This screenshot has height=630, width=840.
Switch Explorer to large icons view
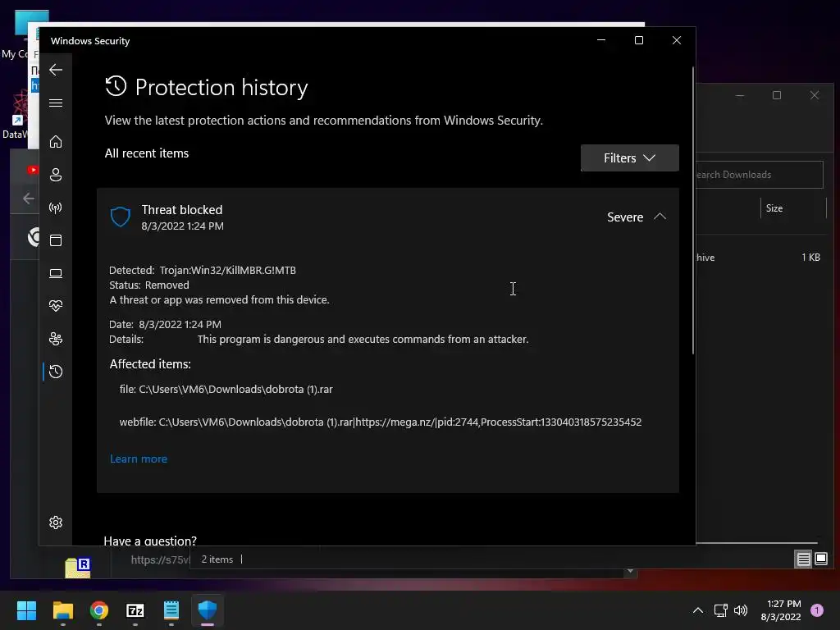pos(820,559)
